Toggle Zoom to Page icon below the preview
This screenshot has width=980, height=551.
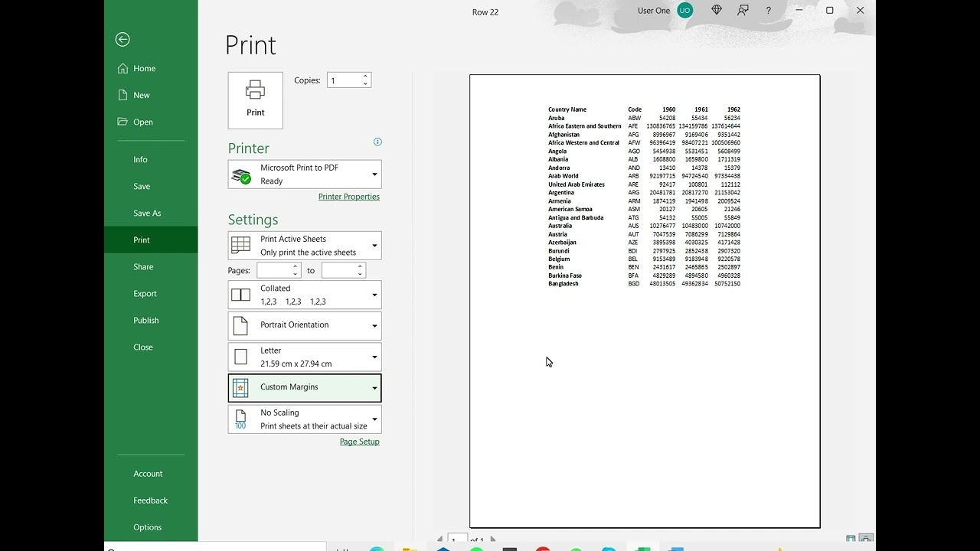(x=866, y=539)
